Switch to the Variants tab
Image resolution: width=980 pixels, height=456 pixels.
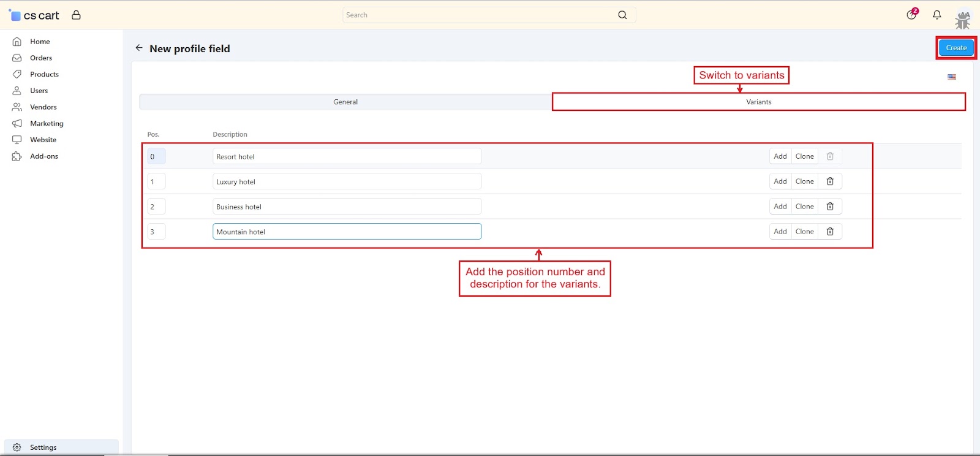coord(758,102)
